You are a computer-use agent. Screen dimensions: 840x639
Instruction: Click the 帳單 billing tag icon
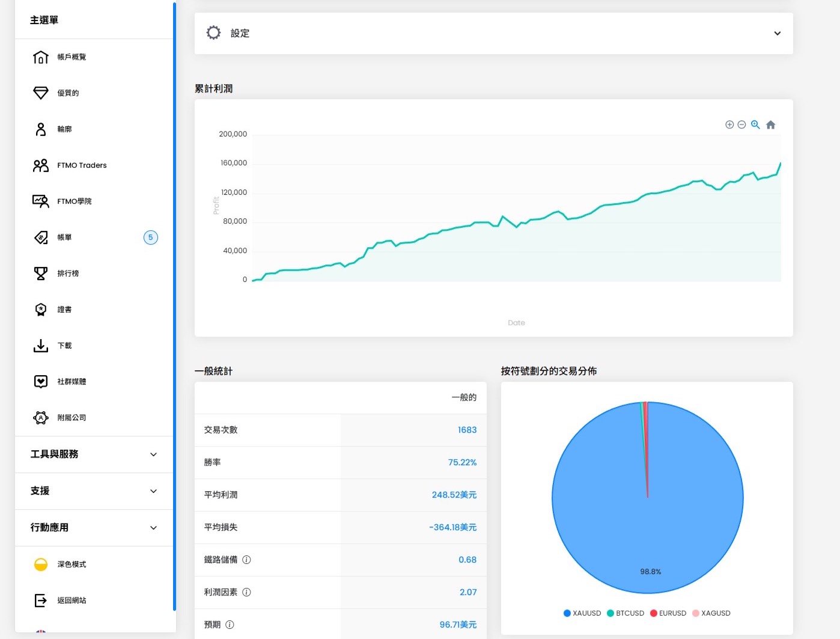41,237
